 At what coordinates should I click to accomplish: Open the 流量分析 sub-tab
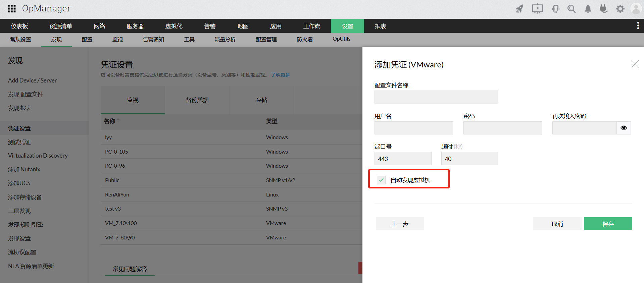pos(225,40)
